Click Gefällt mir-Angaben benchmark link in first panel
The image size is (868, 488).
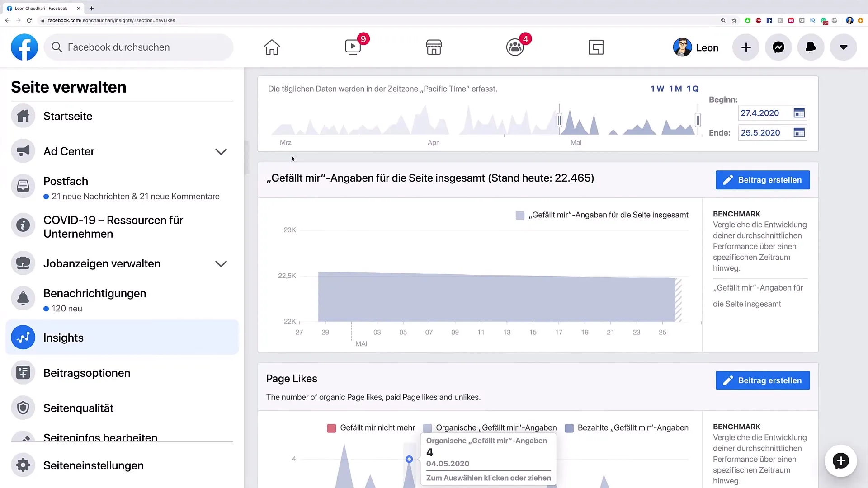(x=758, y=296)
